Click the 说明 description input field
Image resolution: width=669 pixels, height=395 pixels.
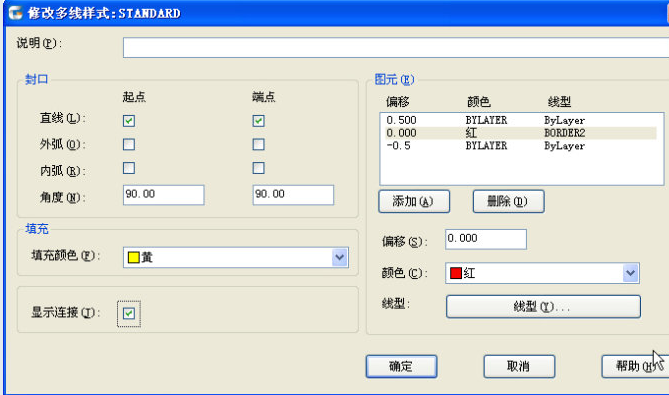pos(396,47)
